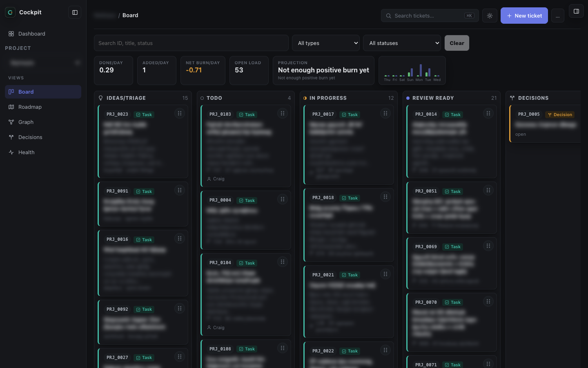
Task: Open ticket PRJ_0014
Action: (x=452, y=141)
